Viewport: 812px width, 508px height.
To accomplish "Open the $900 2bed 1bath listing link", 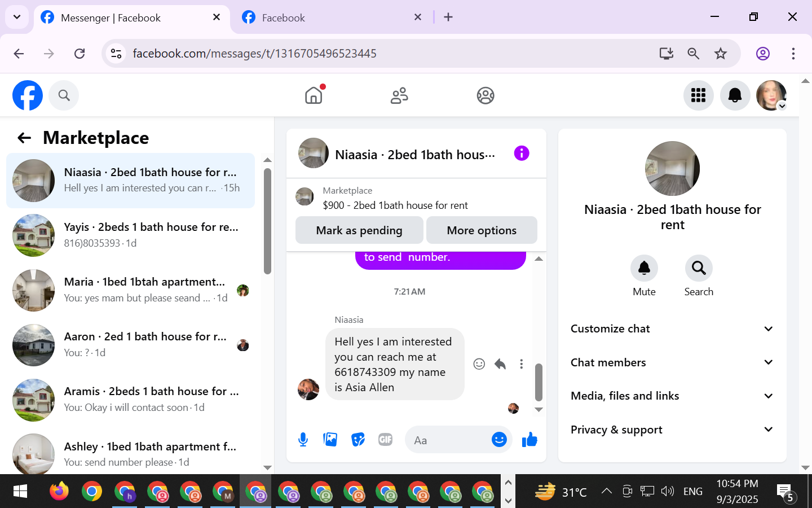I will point(395,205).
